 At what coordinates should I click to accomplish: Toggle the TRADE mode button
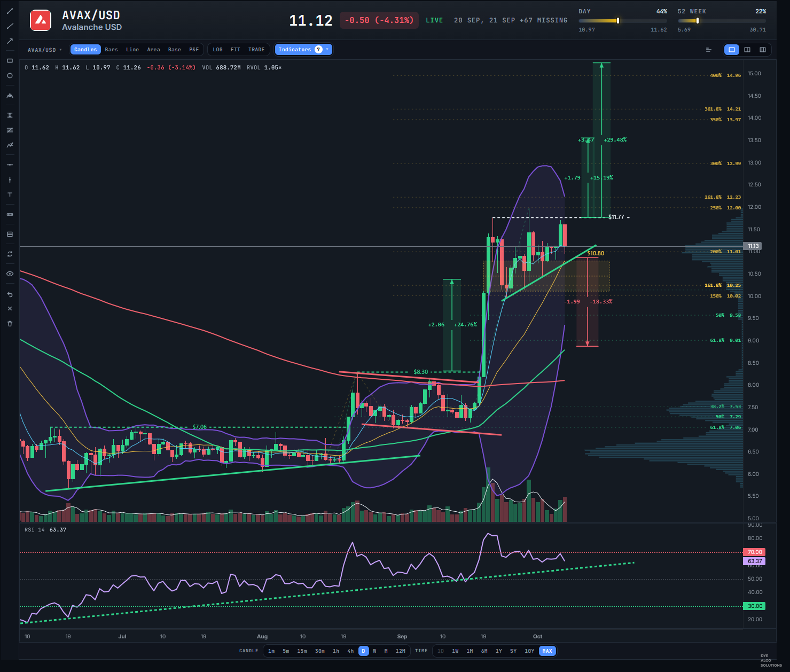pos(256,50)
